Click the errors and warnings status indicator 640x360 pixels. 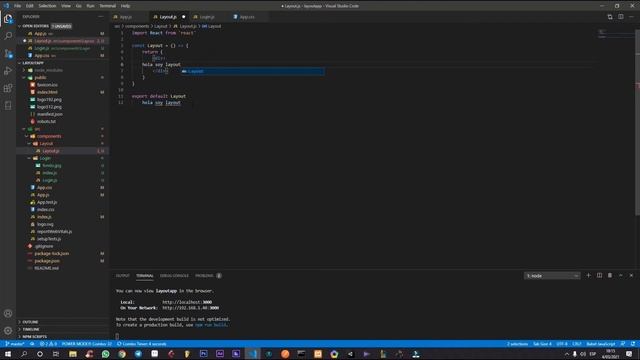[x=49, y=344]
